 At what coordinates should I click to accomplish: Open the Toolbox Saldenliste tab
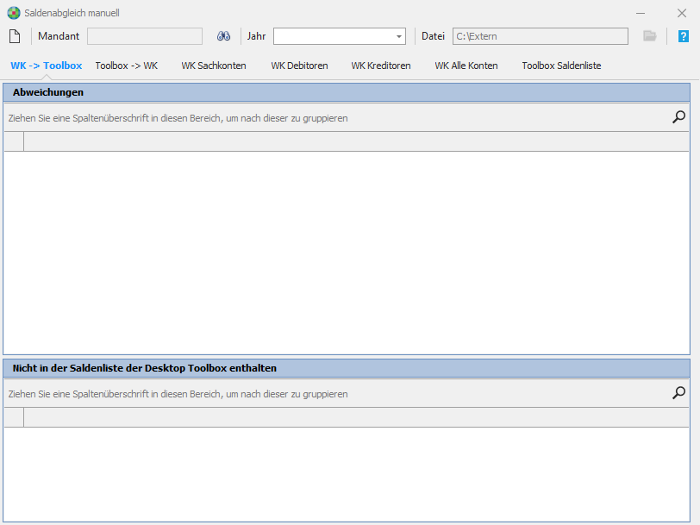click(562, 66)
